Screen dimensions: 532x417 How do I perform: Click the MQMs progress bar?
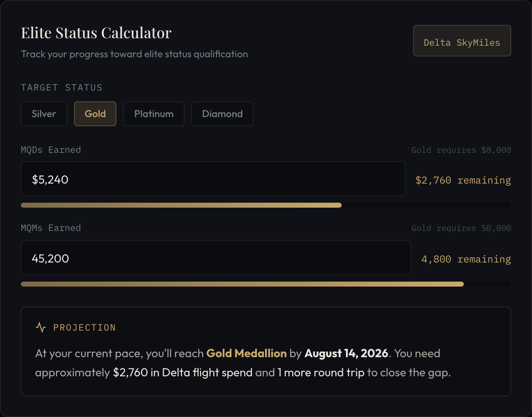[266, 284]
